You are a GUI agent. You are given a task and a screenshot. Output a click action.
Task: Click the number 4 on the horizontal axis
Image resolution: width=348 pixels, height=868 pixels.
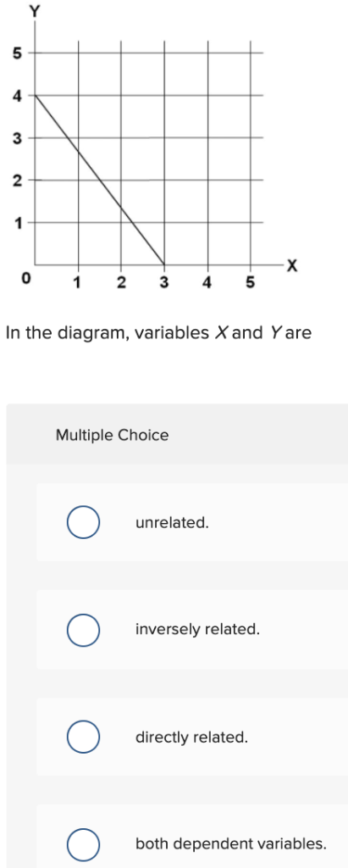[x=207, y=283]
